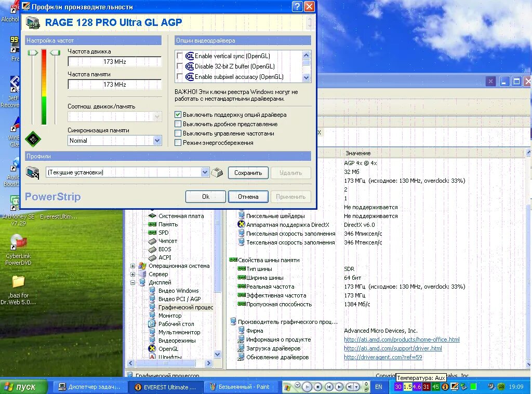
Task: Switch to Диспетчер задач in the taskbar
Action: (x=89, y=387)
